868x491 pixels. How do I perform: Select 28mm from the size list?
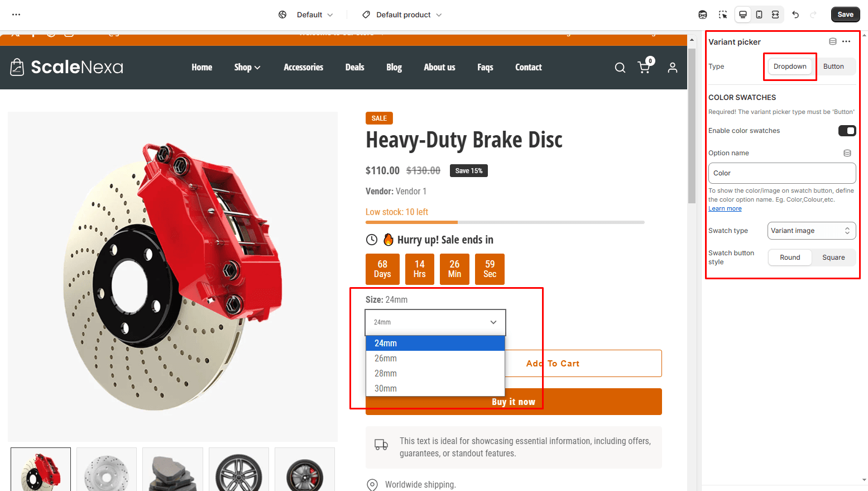coord(386,374)
